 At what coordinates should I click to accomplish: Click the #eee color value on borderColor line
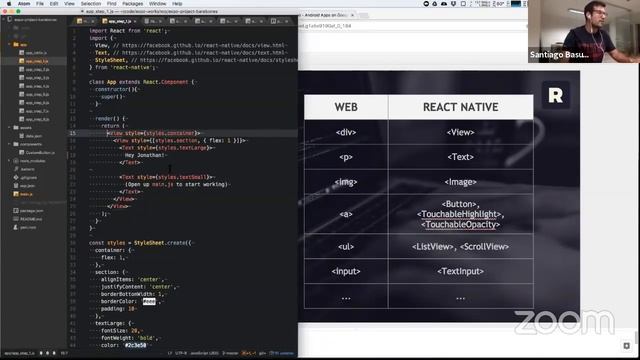click(149, 302)
